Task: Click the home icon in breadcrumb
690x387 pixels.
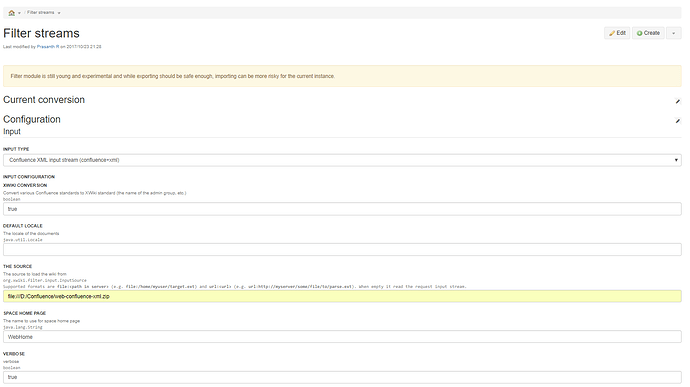Action: click(11, 13)
